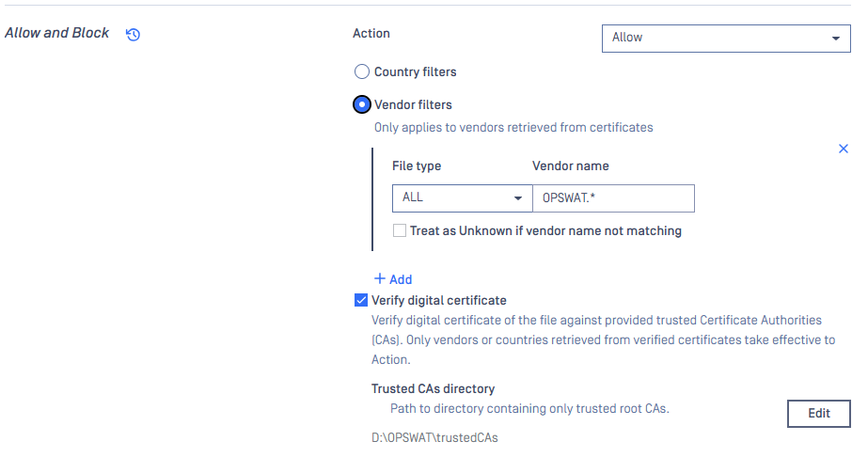Click the reset history icon beside Allow and Block
This screenshot has height=473, width=868.
click(133, 34)
